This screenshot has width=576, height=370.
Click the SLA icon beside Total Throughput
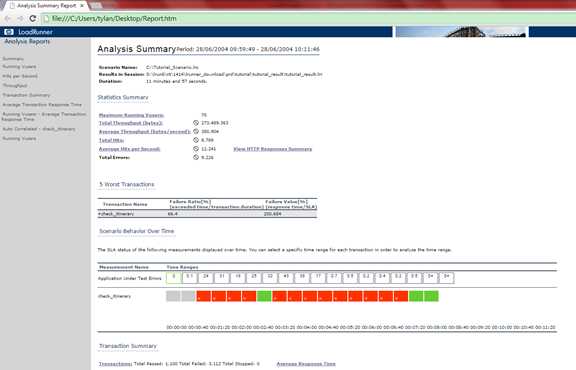[x=196, y=123]
